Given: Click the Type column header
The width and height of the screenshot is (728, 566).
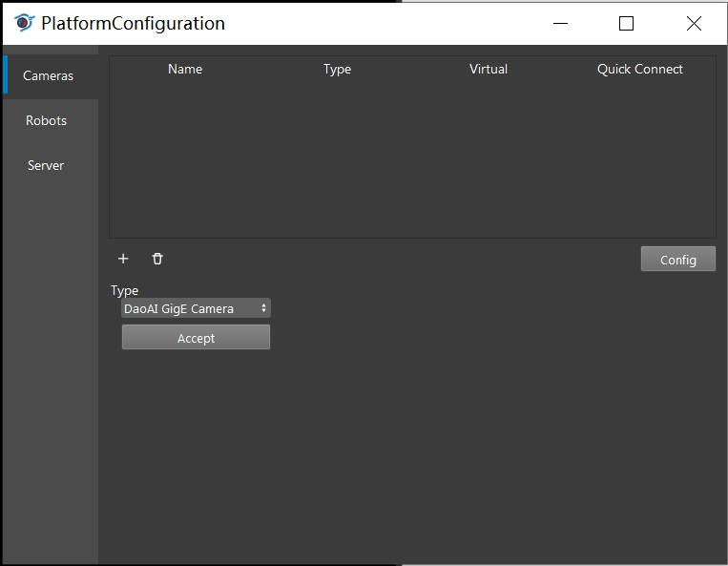Looking at the screenshot, I should pyautogui.click(x=337, y=69).
